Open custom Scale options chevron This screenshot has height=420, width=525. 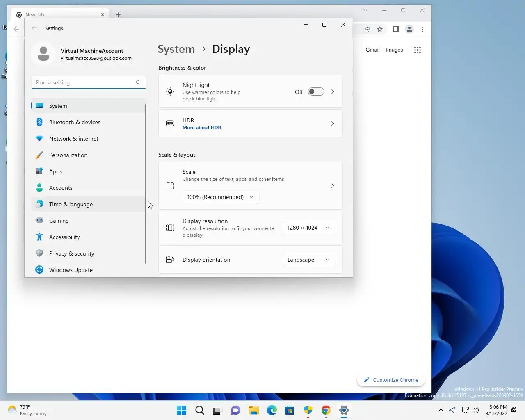pos(333,186)
